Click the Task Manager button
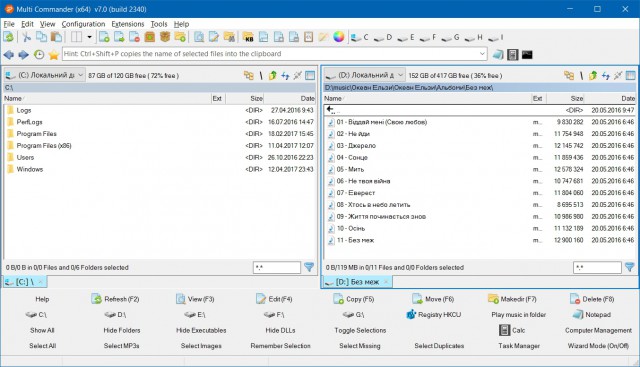The width and height of the screenshot is (640, 367). click(519, 346)
